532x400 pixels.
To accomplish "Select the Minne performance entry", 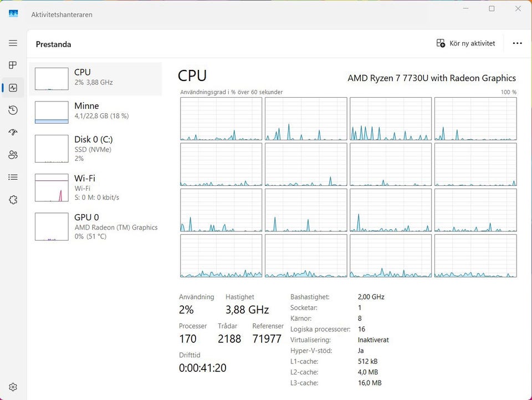I will click(95, 113).
